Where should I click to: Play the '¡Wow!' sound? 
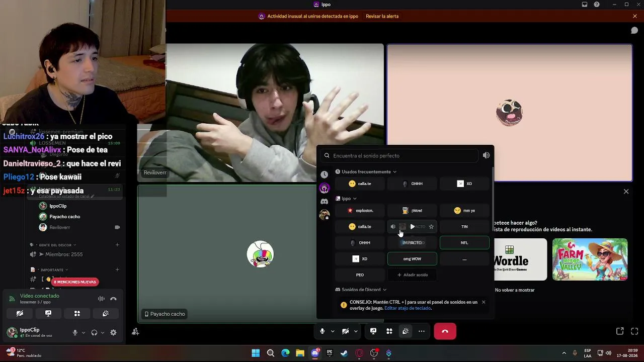[412, 211]
